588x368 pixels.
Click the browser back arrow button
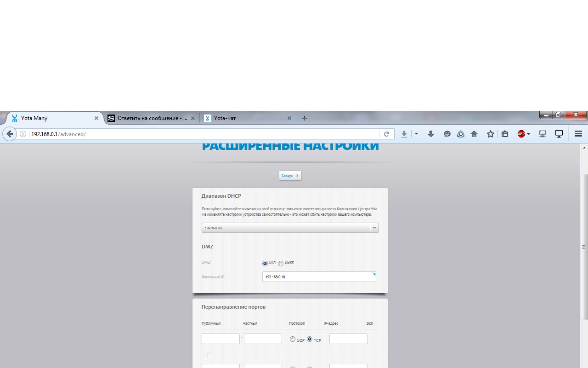coord(9,134)
